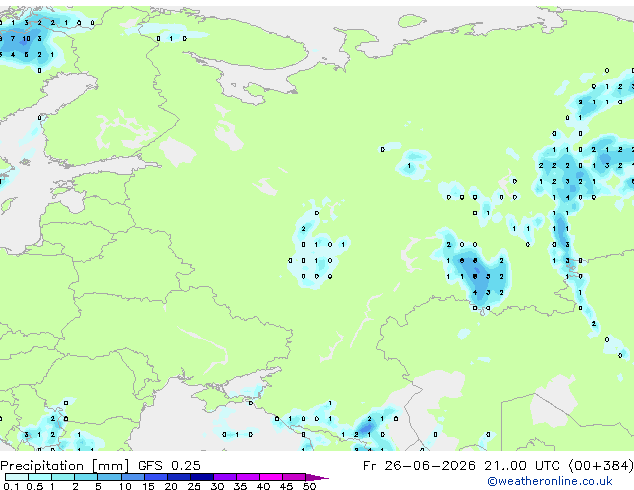Click the '10' precipitation value on the map
This screenshot has width=634, height=490.
[x=26, y=39]
